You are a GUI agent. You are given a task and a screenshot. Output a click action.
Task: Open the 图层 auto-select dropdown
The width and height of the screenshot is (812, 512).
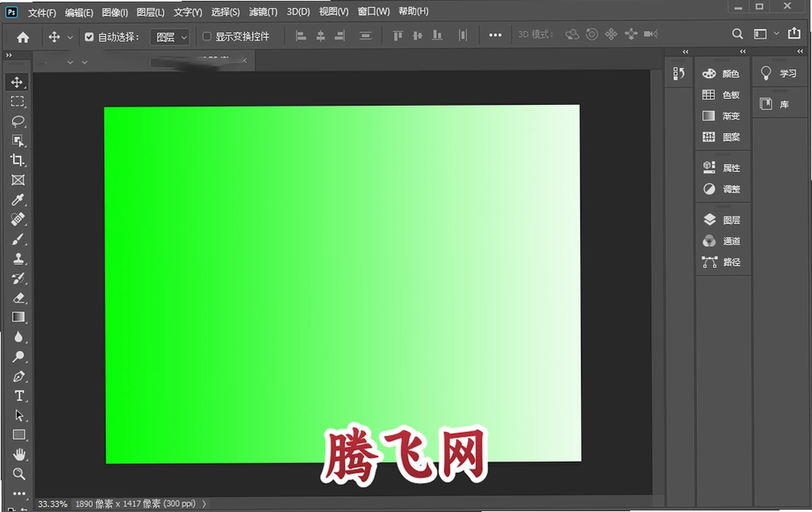pos(170,37)
